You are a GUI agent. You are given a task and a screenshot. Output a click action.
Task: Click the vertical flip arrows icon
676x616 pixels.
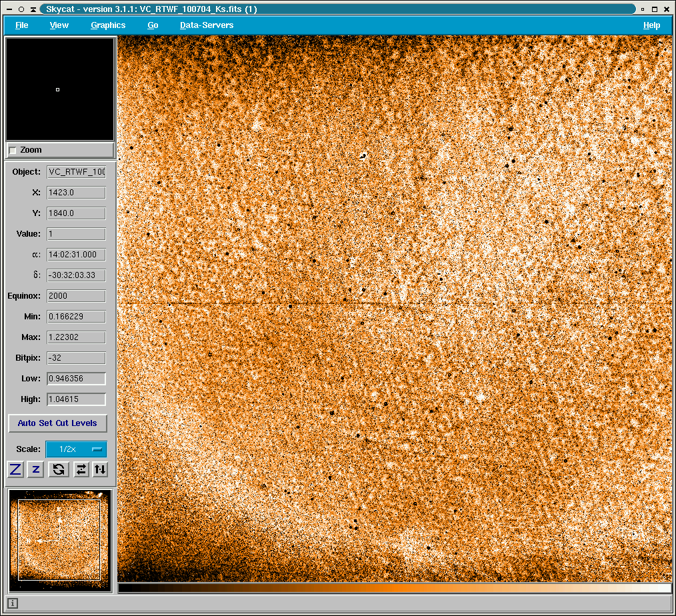100,469
